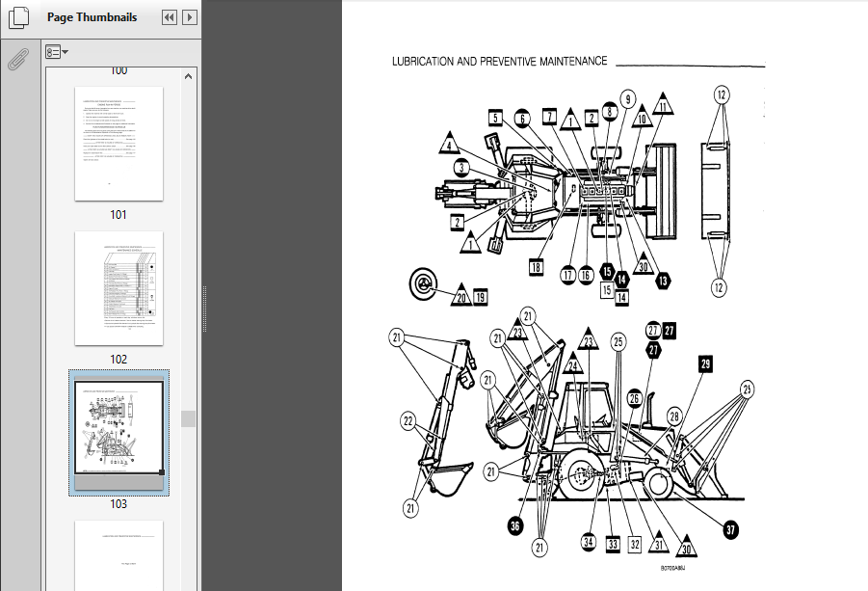Collapse panel with double-left arrow button
Image resolution: width=868 pixels, height=591 pixels.
point(170,17)
